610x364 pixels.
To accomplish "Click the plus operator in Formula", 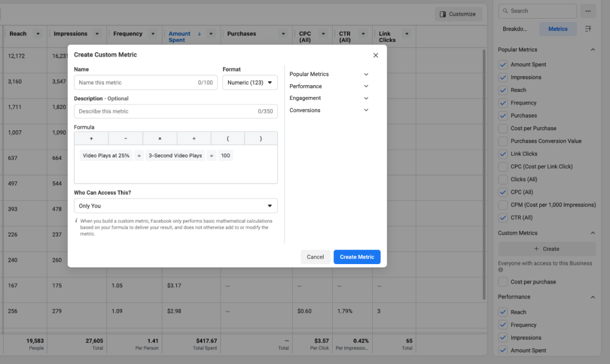I will (91, 138).
